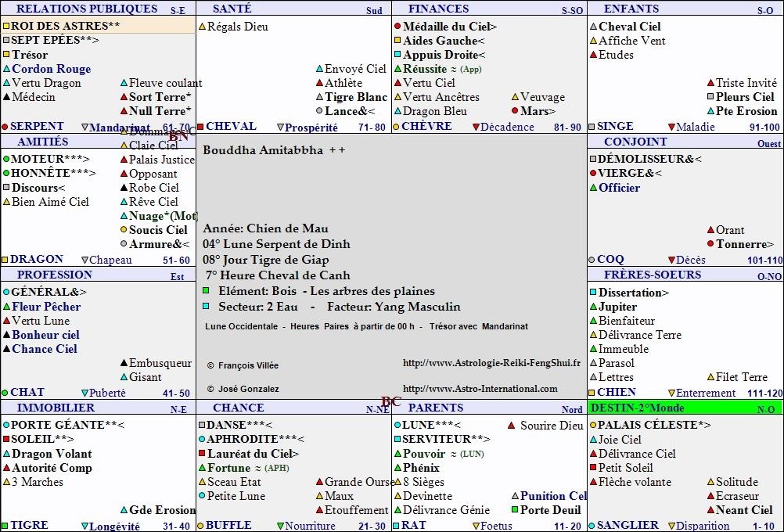
Task: Click the down triangle next to Longévité
Action: pos(85,527)
